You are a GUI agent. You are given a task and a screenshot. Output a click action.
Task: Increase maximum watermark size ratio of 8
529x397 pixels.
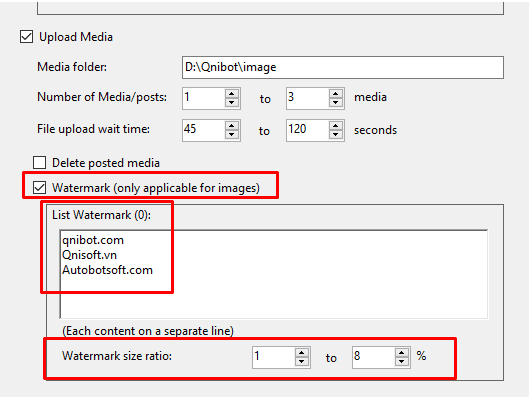point(401,353)
